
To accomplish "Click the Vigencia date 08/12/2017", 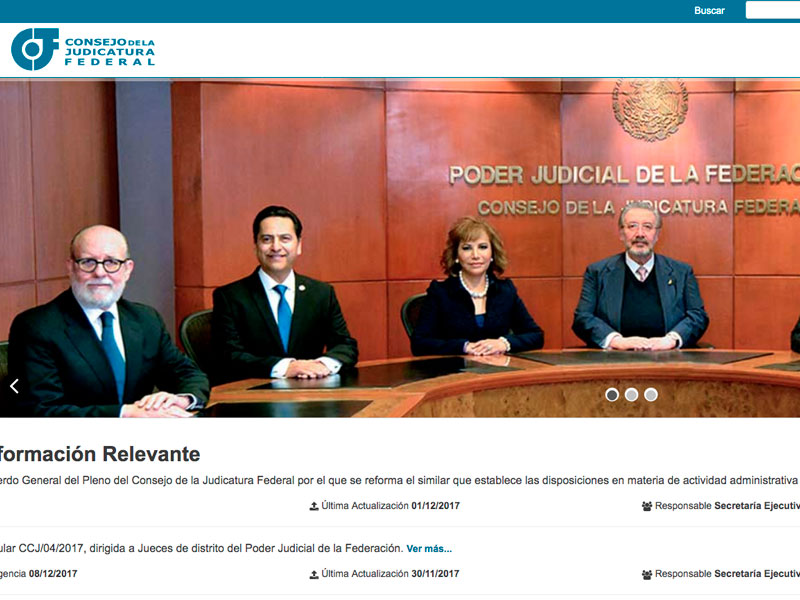I will [53, 573].
